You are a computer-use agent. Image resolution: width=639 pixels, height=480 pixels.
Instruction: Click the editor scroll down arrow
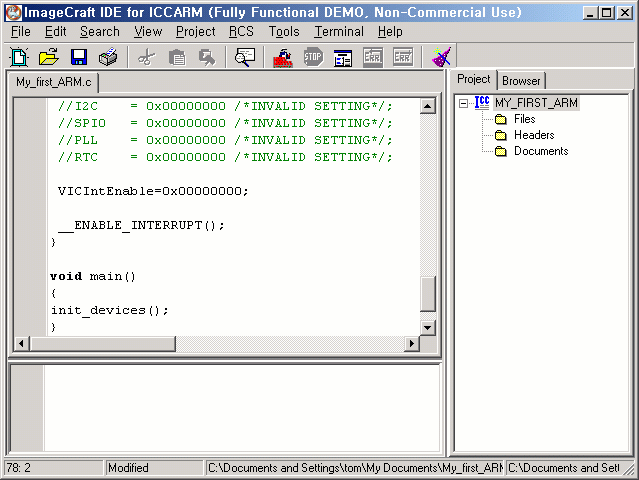click(427, 328)
